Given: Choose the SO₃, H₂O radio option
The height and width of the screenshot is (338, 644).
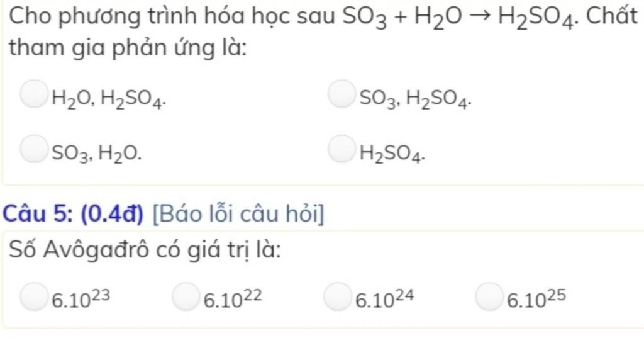Looking at the screenshot, I should [34, 149].
